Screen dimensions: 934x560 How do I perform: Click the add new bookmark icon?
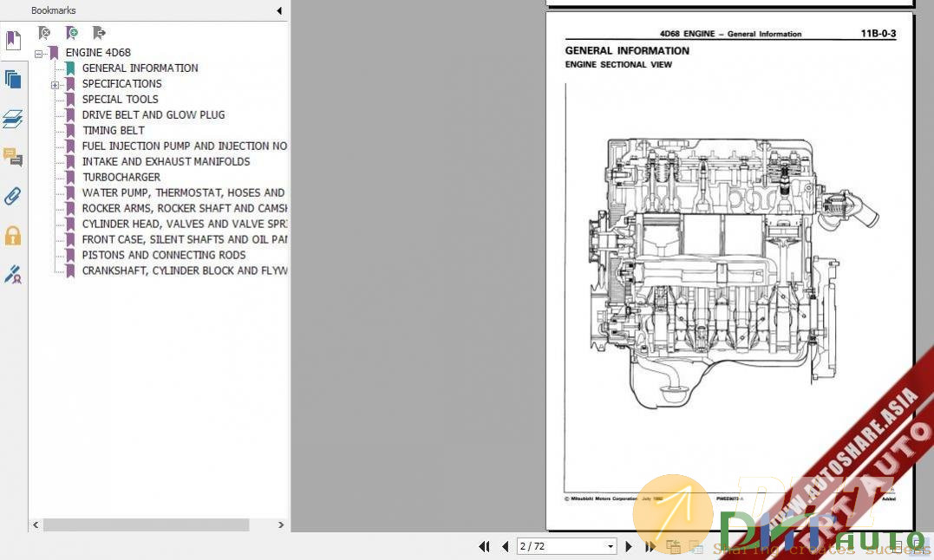(x=71, y=33)
